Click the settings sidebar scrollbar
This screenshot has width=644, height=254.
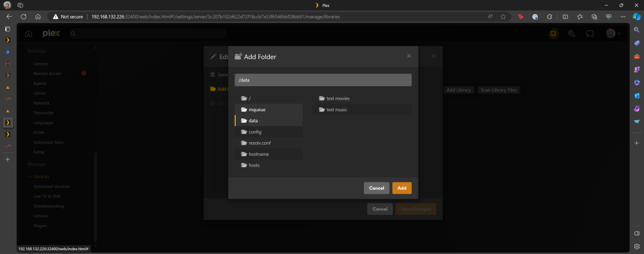click(96, 197)
